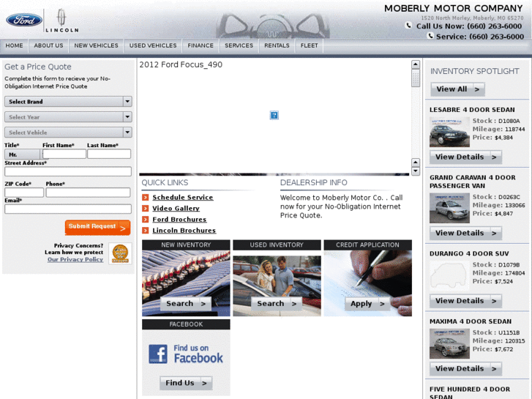The height and width of the screenshot is (399, 532).
Task: Click the NEW INVENTORY panel header
Action: click(x=186, y=245)
